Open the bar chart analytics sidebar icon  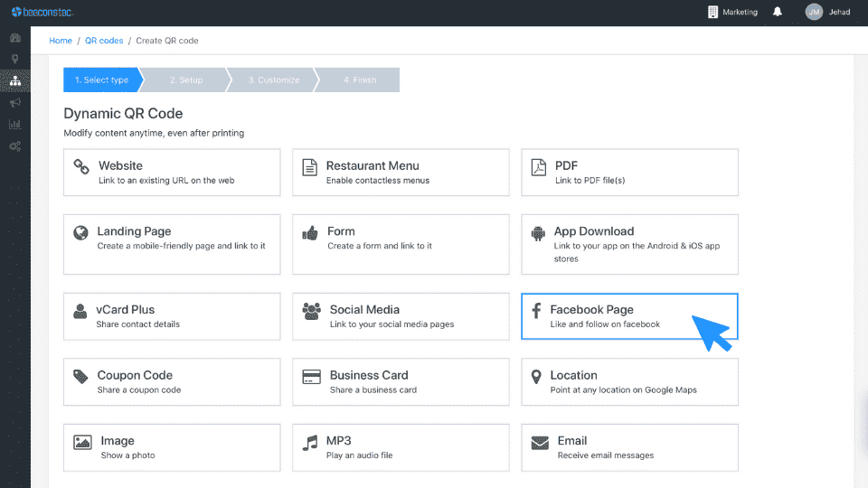[x=15, y=124]
